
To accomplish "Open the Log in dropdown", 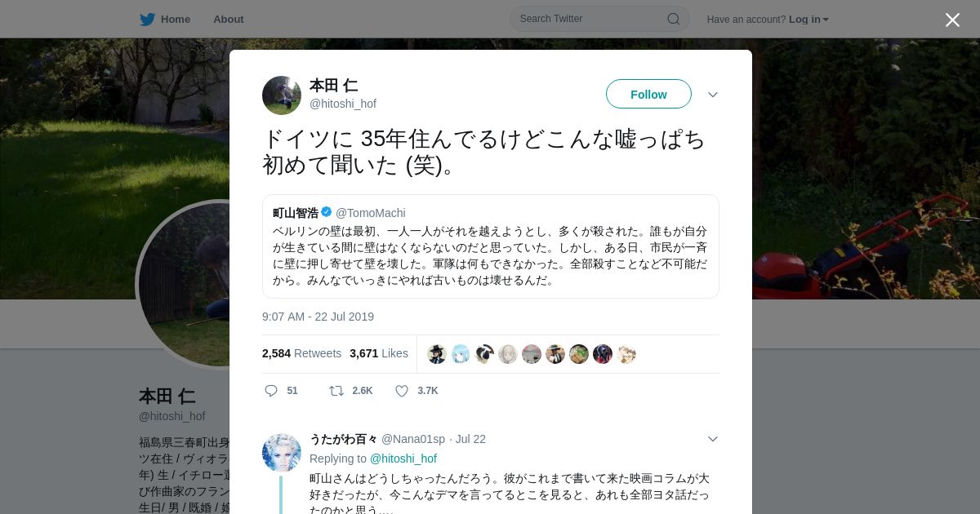I will pos(808,19).
